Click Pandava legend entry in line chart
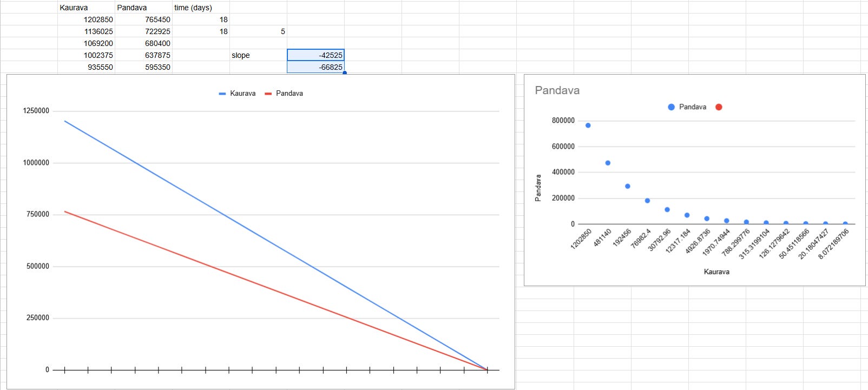 [x=284, y=94]
